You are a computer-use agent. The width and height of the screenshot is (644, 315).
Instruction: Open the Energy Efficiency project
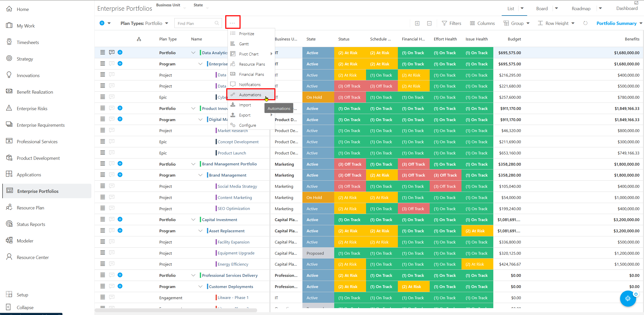pos(233,264)
